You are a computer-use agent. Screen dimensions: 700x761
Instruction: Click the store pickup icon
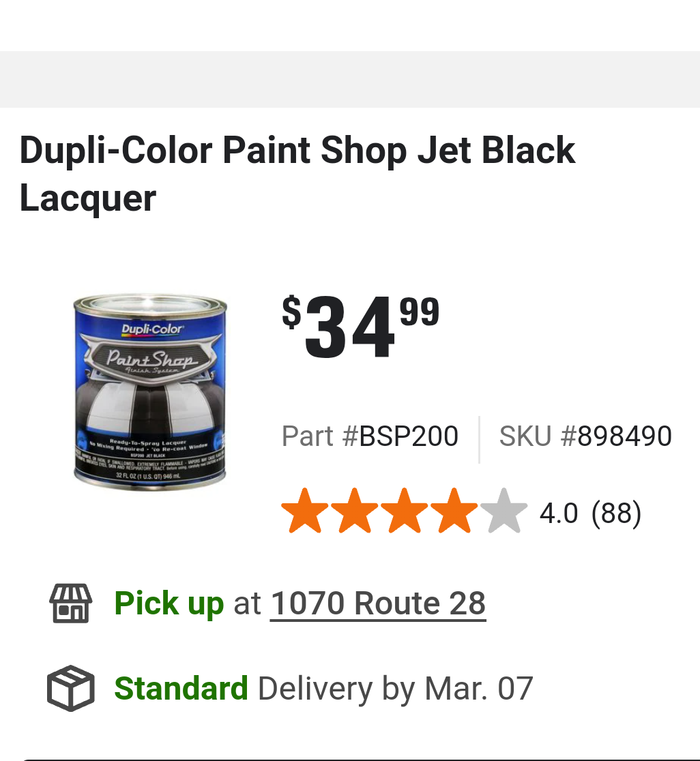pos(70,603)
